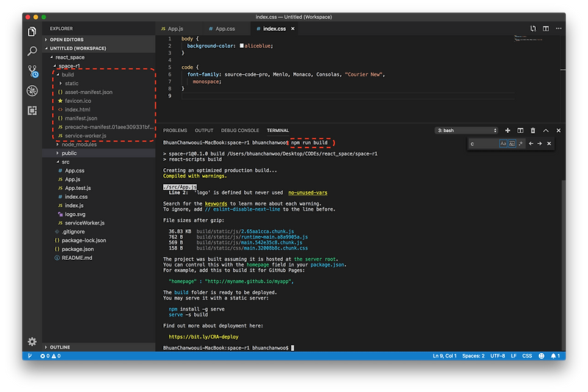The image size is (588, 392).
Task: Open the Debug view icon
Action: pyautogui.click(x=32, y=91)
